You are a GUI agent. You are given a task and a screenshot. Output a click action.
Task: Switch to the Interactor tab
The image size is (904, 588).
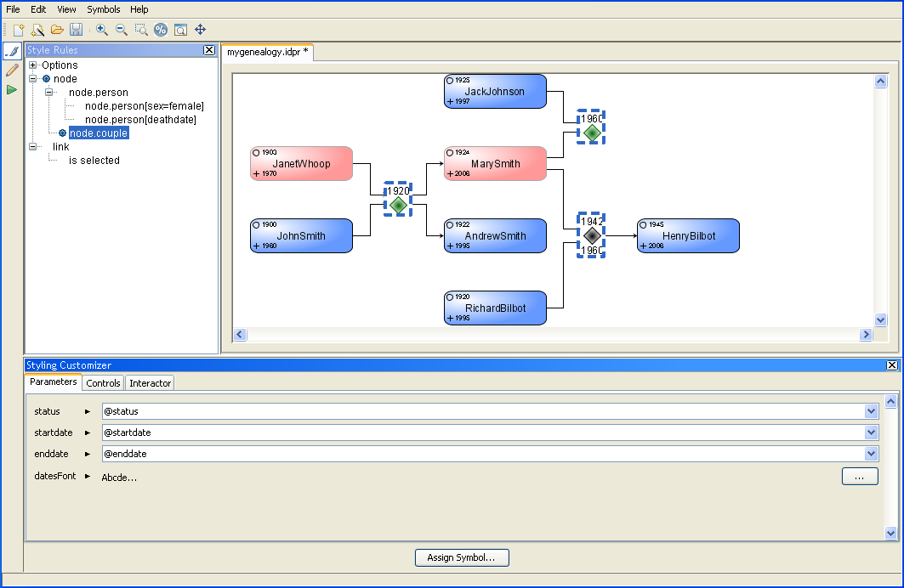151,383
